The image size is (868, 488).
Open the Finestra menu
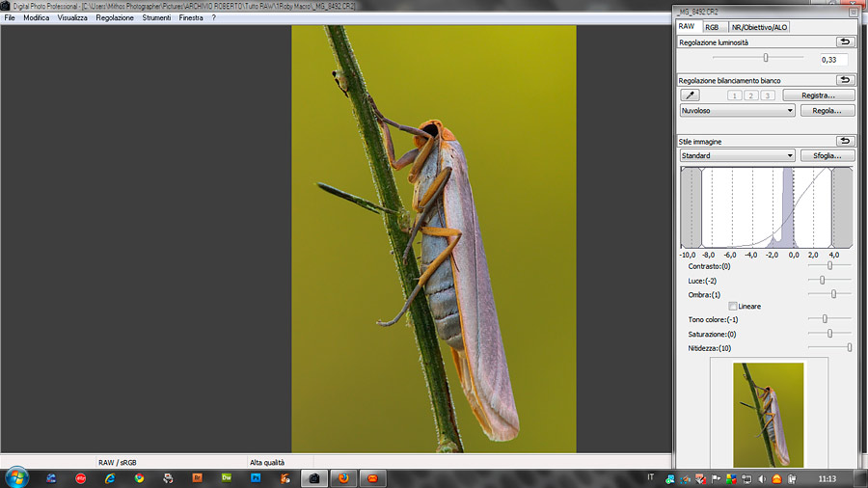click(191, 17)
